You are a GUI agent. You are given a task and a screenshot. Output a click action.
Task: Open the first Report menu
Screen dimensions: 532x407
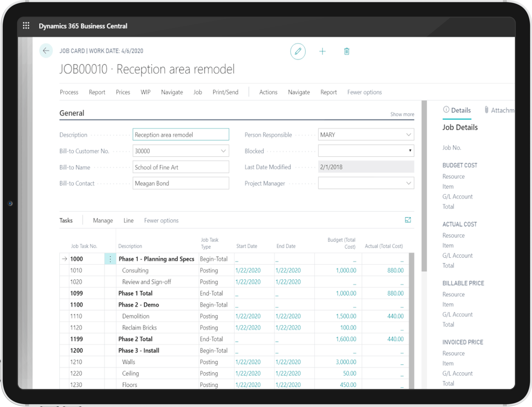tap(97, 92)
